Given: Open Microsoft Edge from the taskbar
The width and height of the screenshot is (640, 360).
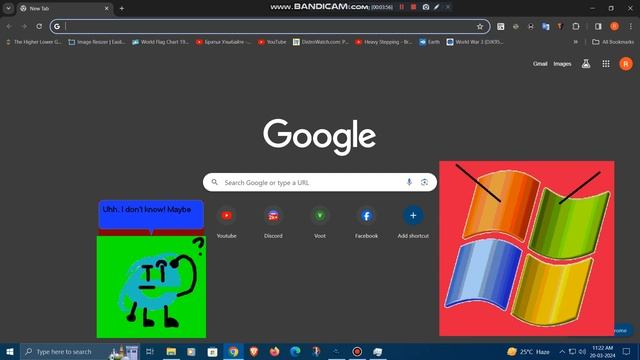Looking at the screenshot, I should [295, 351].
